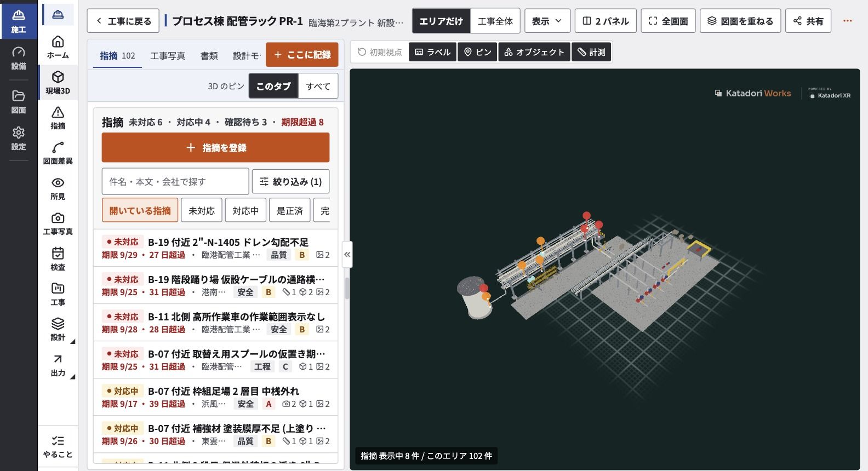The height and width of the screenshot is (471, 868).
Task: Expand the 設計 sidebar menu
Action: tap(58, 330)
